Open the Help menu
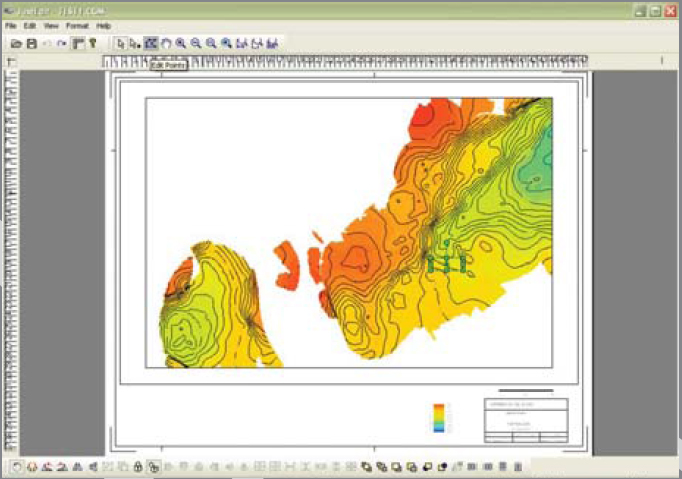This screenshot has width=682, height=479. point(103,25)
